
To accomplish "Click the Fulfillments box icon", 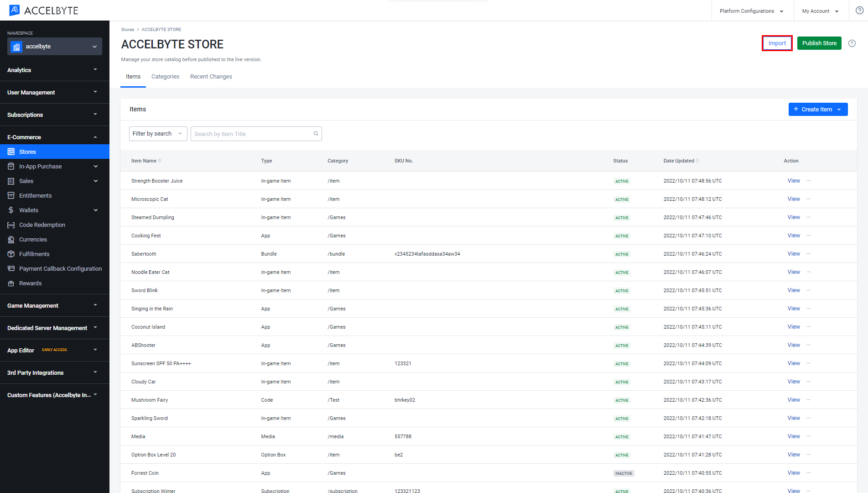I will [x=11, y=254].
